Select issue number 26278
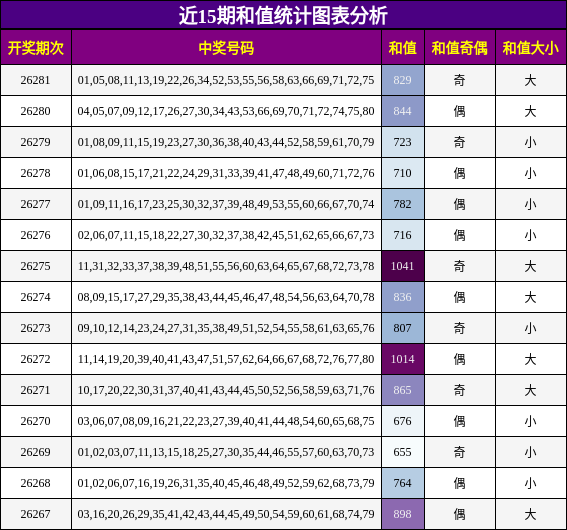This screenshot has height=530, width=567. (35, 173)
